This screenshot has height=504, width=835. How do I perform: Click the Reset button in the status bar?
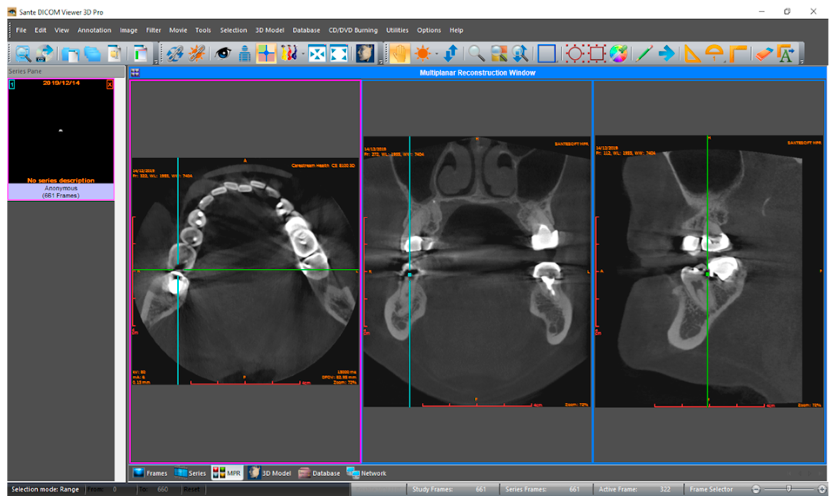pyautogui.click(x=192, y=489)
